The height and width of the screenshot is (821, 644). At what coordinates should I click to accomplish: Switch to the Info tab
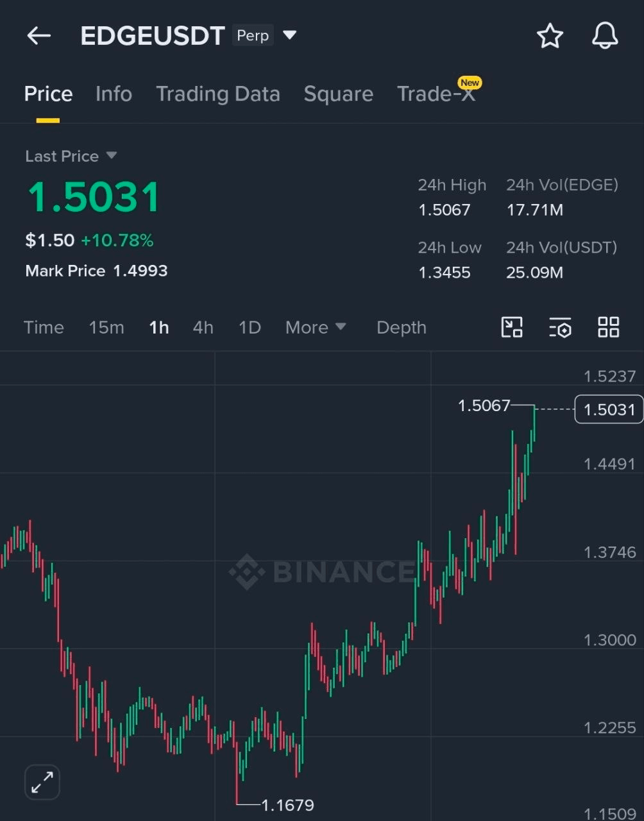(114, 94)
